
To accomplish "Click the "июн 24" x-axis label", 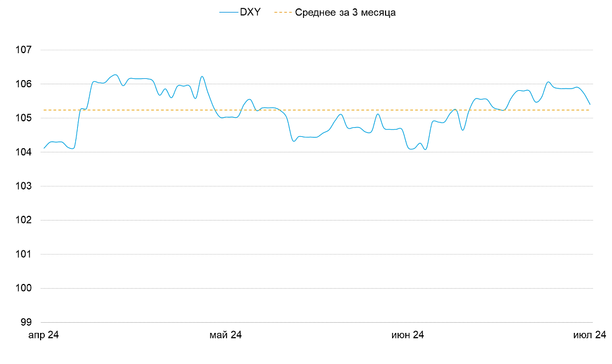I will pyautogui.click(x=408, y=335).
